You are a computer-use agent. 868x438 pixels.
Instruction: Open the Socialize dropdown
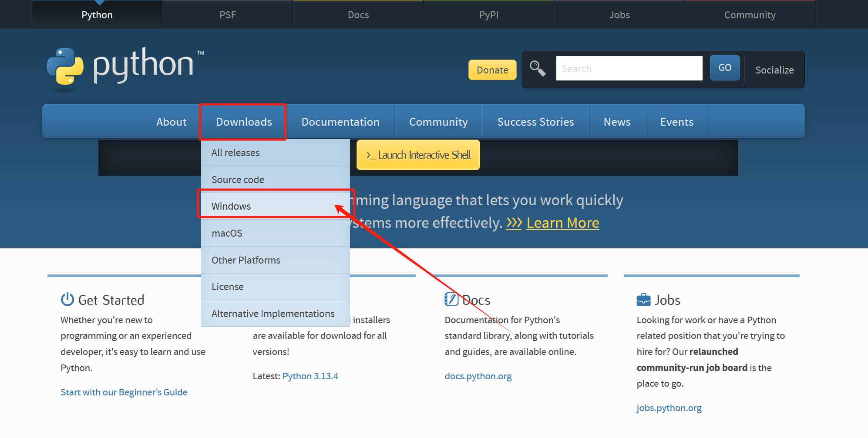click(x=774, y=70)
